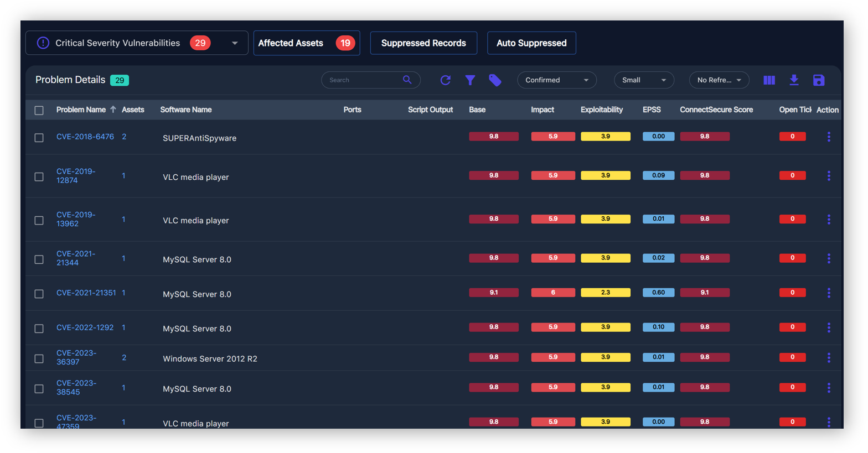
Task: Check the CVE-2023-36397 row checkbox
Action: [39, 358]
